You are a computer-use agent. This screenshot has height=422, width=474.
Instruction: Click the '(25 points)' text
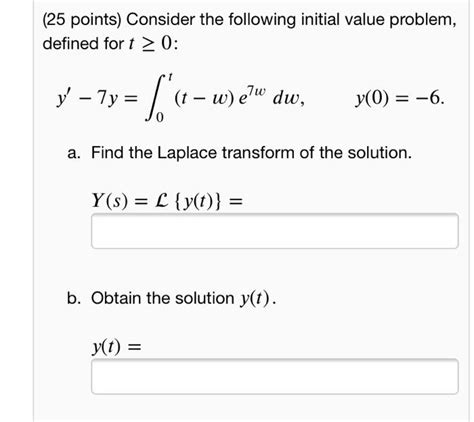point(82,20)
